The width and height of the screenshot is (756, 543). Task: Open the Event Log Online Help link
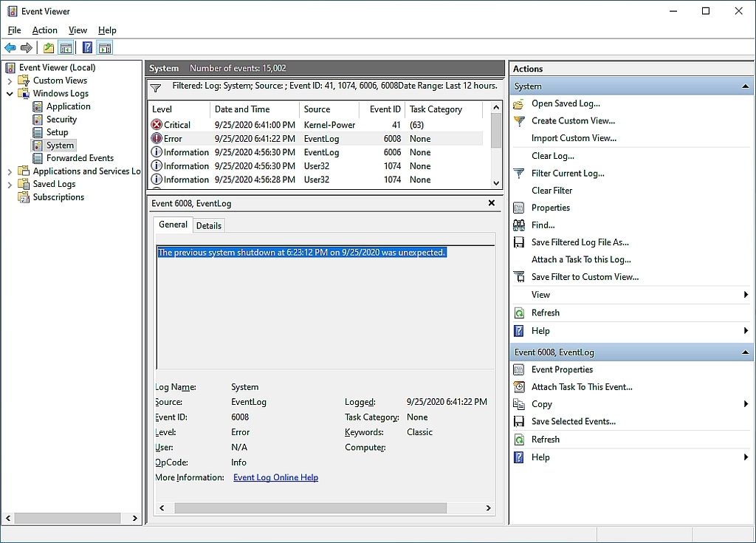[276, 477]
